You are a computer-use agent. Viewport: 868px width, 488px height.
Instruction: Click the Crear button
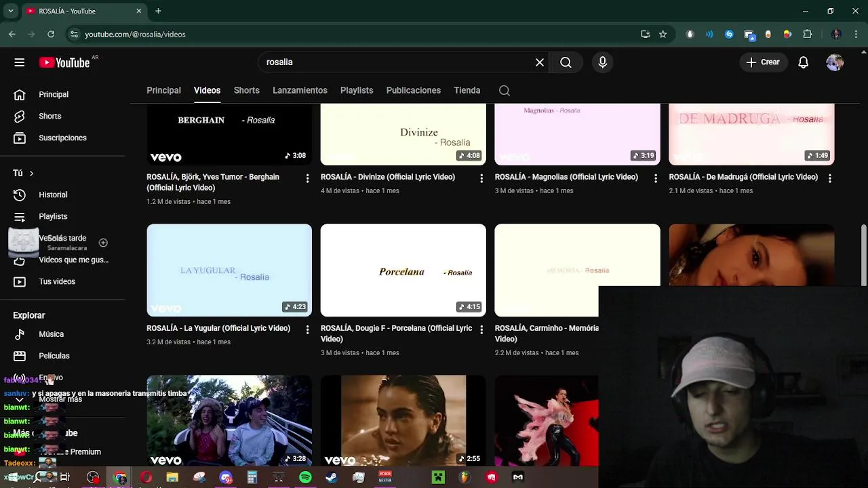763,62
